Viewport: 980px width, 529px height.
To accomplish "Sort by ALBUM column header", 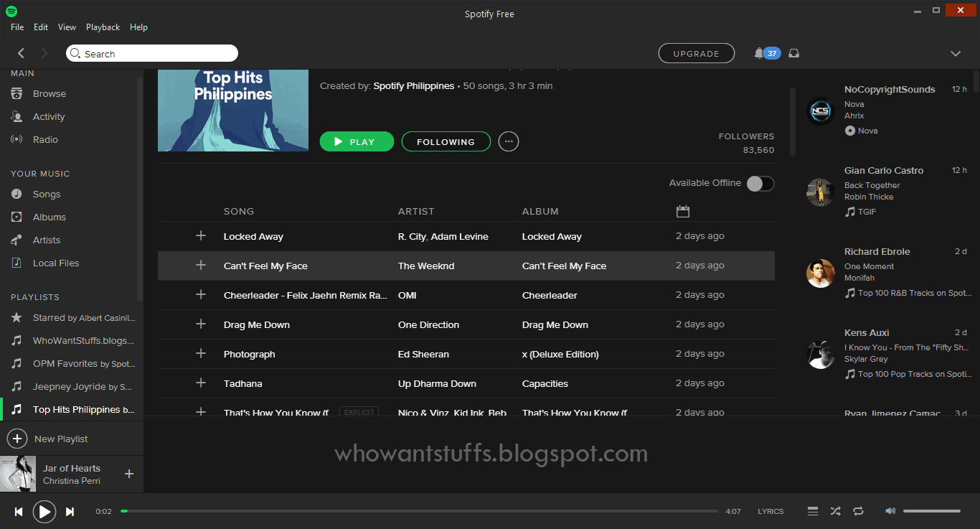I will click(x=540, y=211).
